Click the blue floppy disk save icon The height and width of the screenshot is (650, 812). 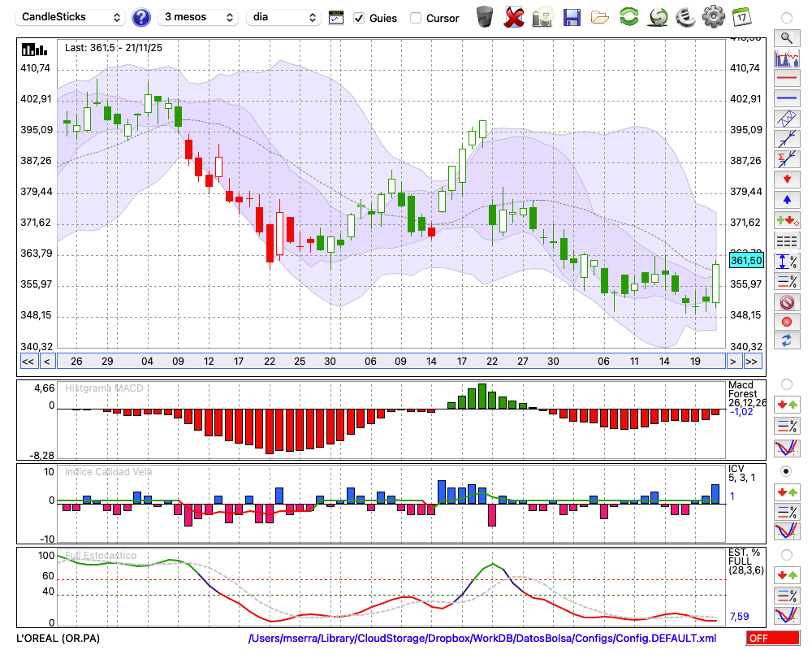[572, 17]
